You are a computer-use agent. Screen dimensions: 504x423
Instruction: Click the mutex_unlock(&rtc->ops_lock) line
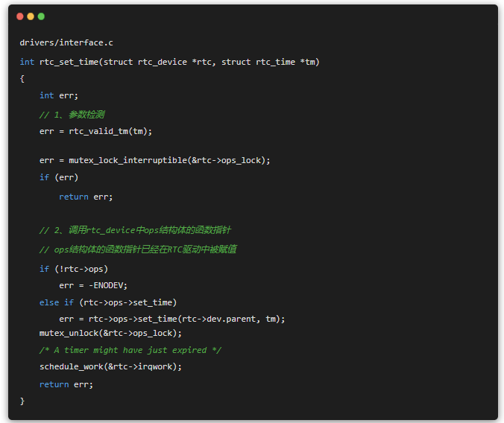(110, 333)
